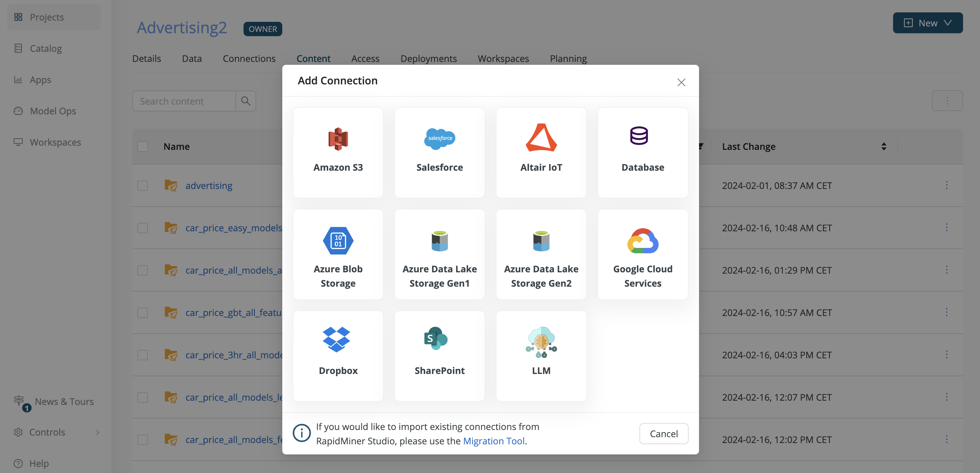Open row menu for 10:57 AM entry
Image resolution: width=980 pixels, height=473 pixels.
[946, 312]
